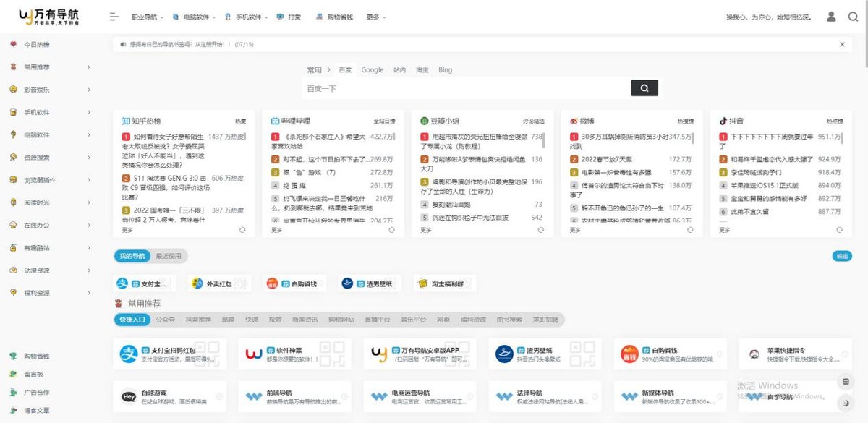The image size is (868, 423).
Task: Click the info icon on 苹果快捷指令 card
Action: 844,354
